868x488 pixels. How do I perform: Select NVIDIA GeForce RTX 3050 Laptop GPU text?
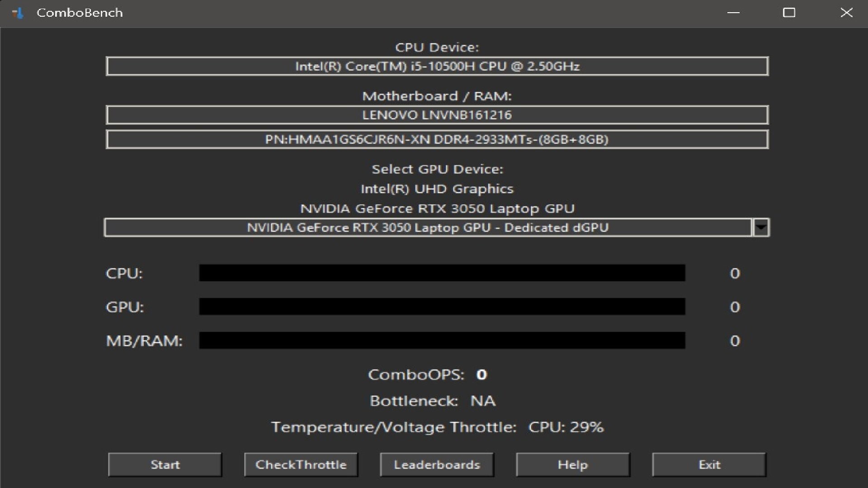pos(437,208)
